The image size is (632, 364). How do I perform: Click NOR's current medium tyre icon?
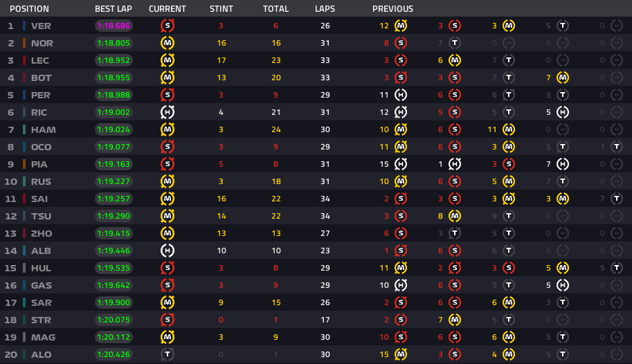click(x=168, y=43)
